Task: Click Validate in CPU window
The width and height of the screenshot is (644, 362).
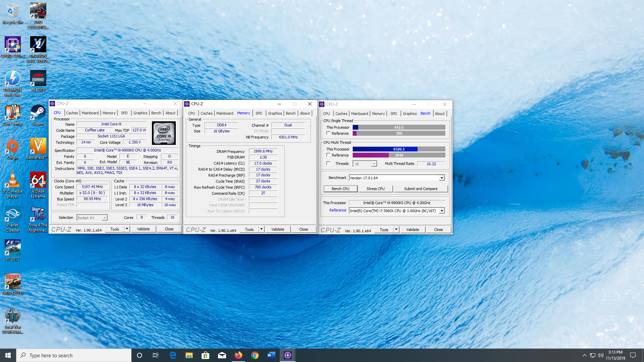Action: click(x=143, y=229)
